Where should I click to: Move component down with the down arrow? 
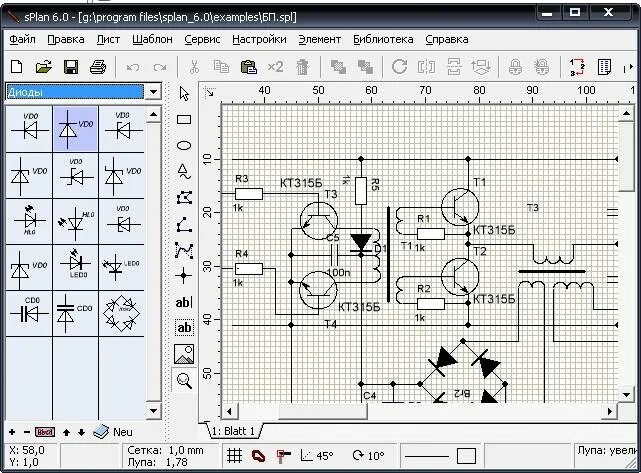click(81, 432)
